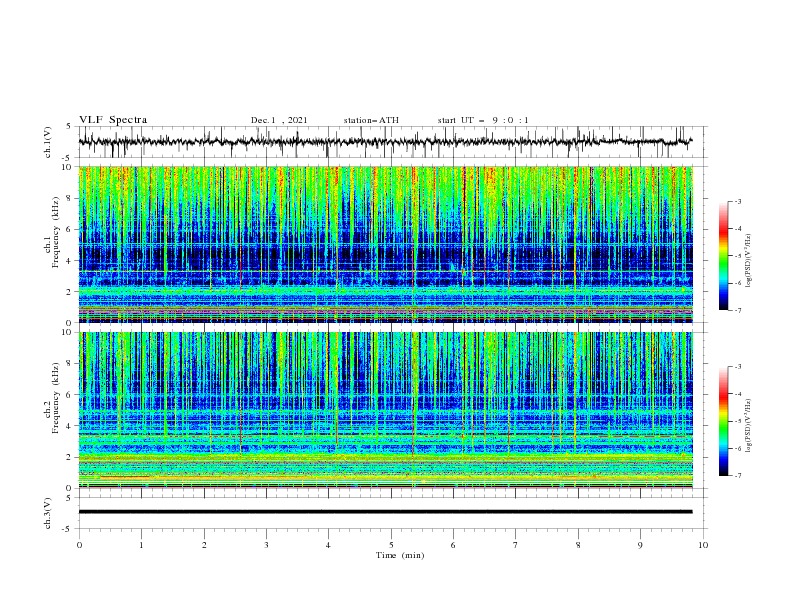Click the "VLF Spectra" title text
Viewport: 792px width, 612px height.
[113, 120]
